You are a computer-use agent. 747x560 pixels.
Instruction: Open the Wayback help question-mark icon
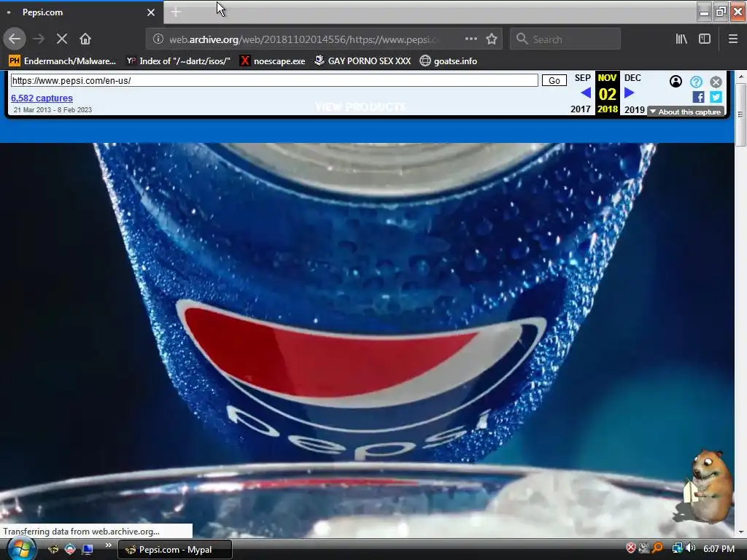tap(696, 82)
